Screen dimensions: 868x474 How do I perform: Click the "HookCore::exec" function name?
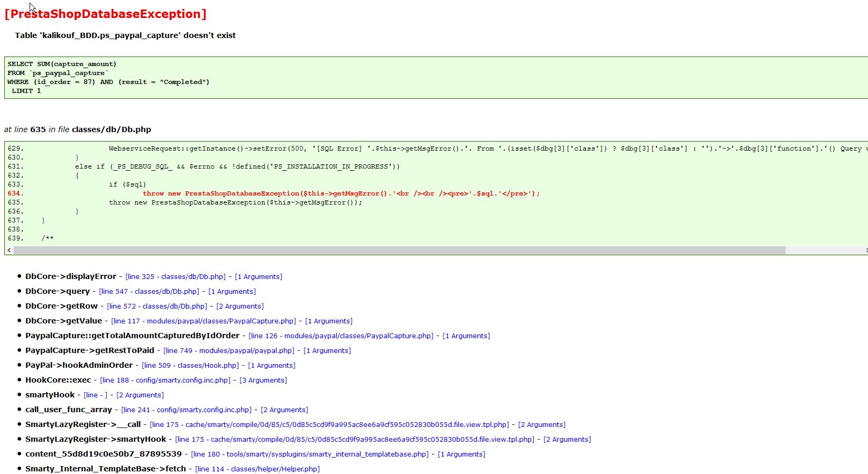(x=58, y=380)
